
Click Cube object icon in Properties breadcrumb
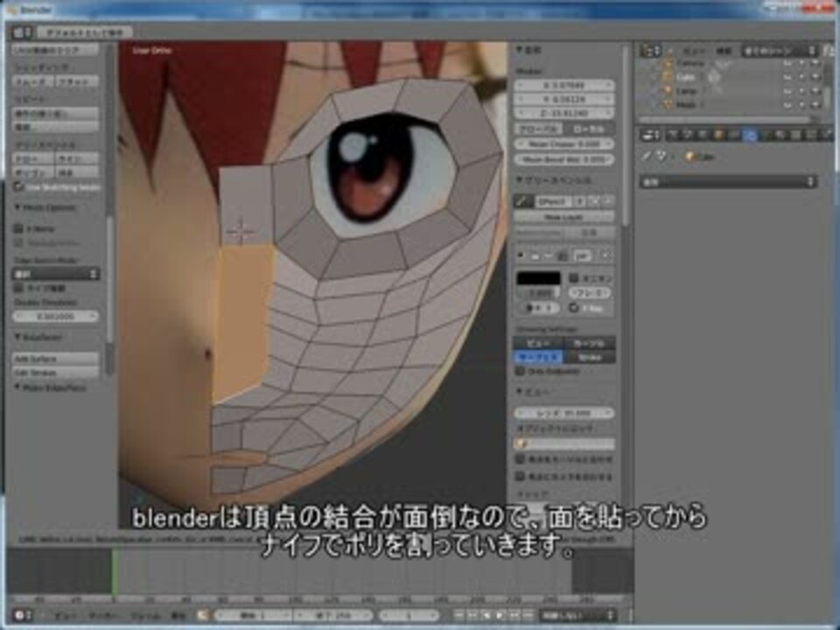690,157
